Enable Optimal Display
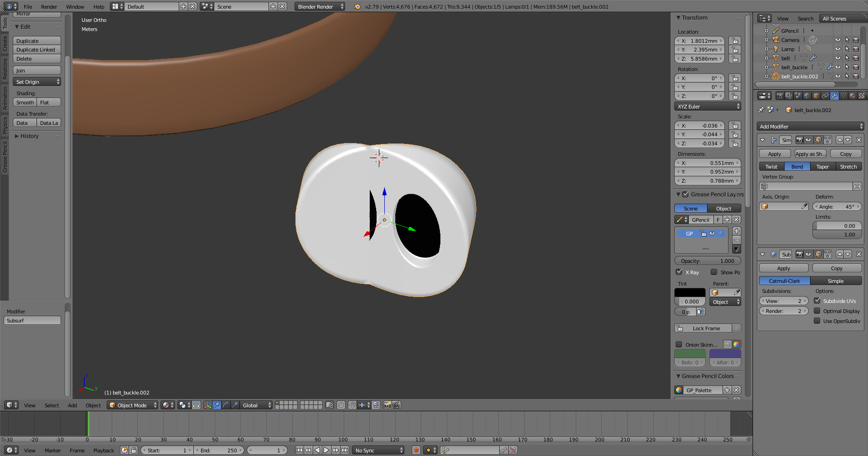868x456 pixels. pyautogui.click(x=817, y=311)
